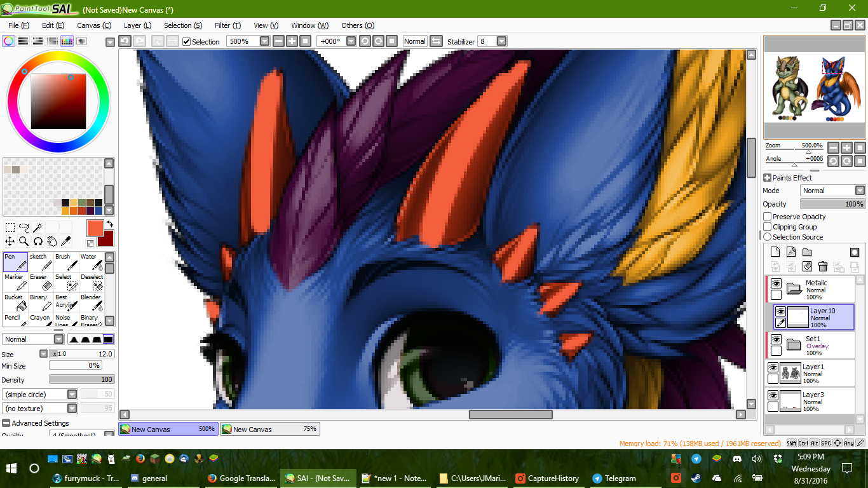Click the delete layer trash icon
The image size is (868, 488).
tap(823, 266)
